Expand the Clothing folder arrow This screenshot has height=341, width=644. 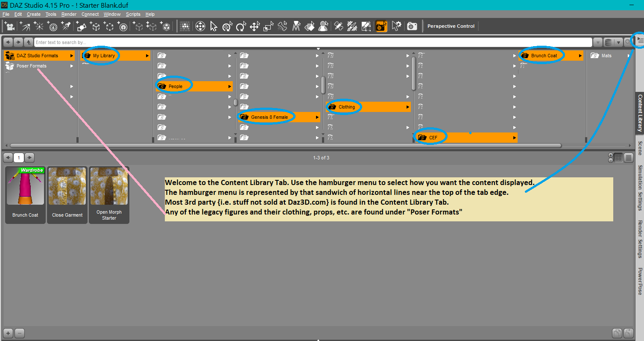408,107
